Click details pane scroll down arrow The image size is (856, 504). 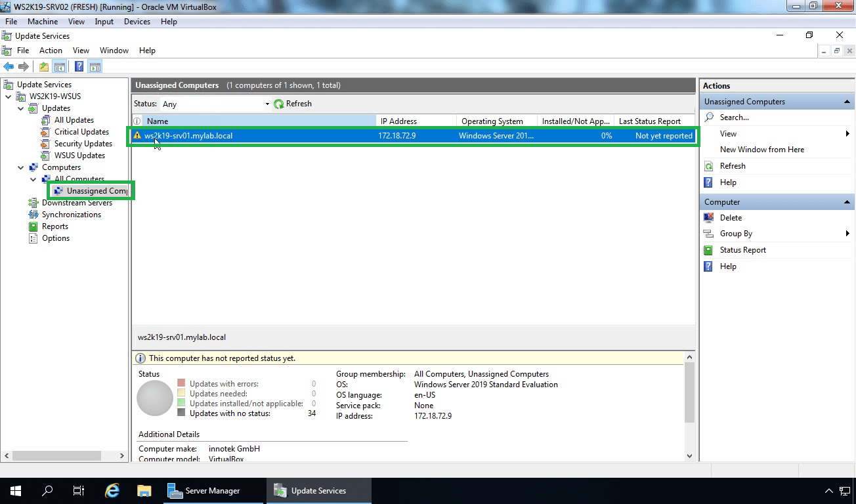coord(689,455)
